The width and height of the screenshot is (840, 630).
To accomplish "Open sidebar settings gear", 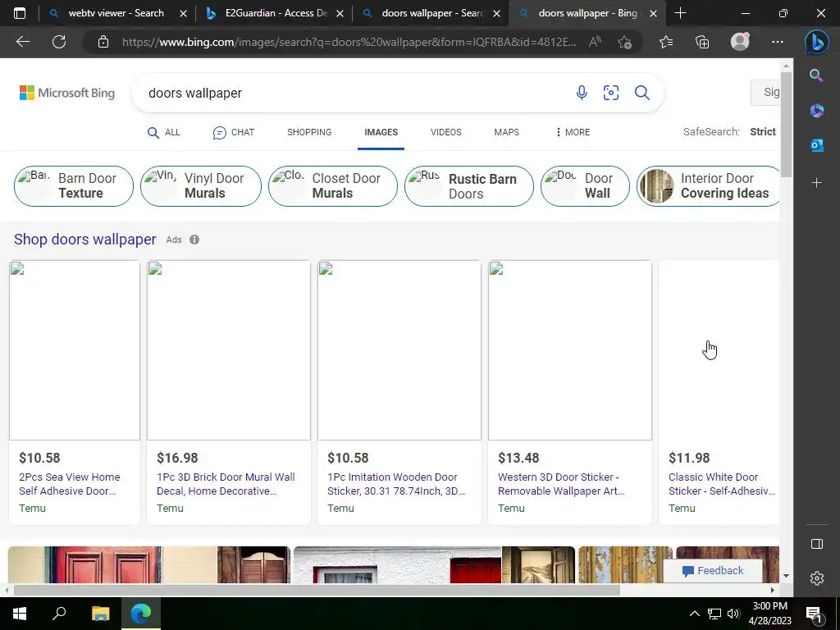I will [x=816, y=578].
